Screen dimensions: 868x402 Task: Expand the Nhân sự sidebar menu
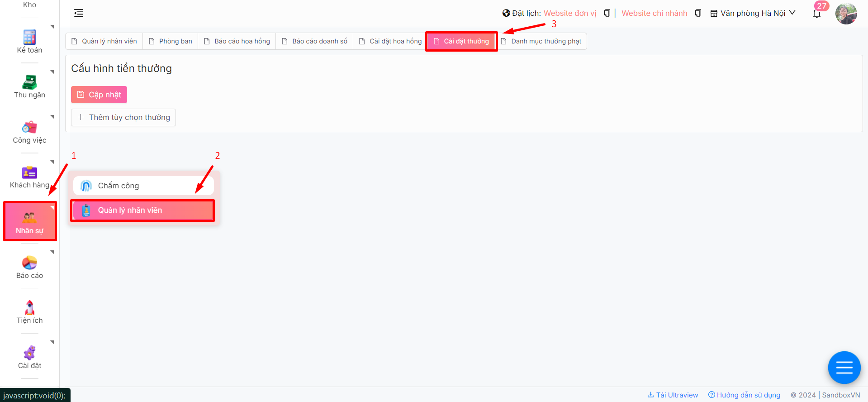click(x=30, y=221)
